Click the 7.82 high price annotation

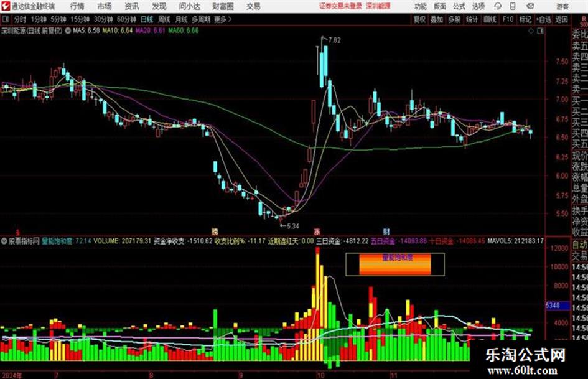pyautogui.click(x=335, y=40)
